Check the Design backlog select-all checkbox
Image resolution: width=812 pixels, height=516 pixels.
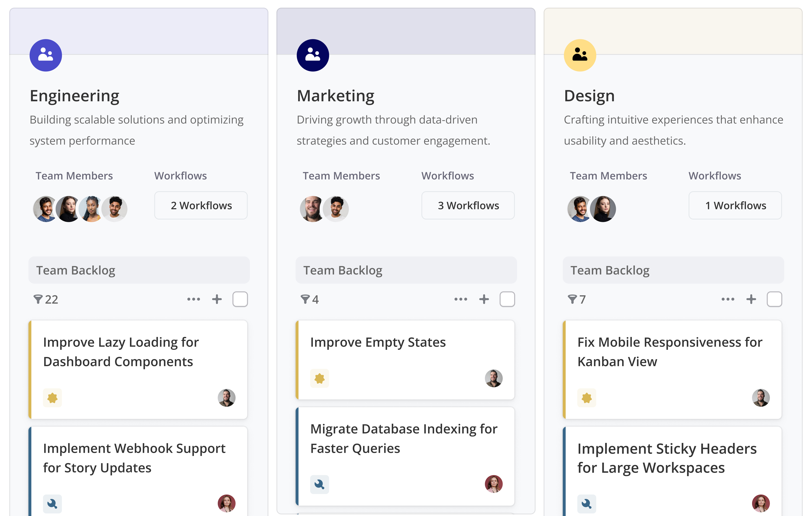click(774, 299)
